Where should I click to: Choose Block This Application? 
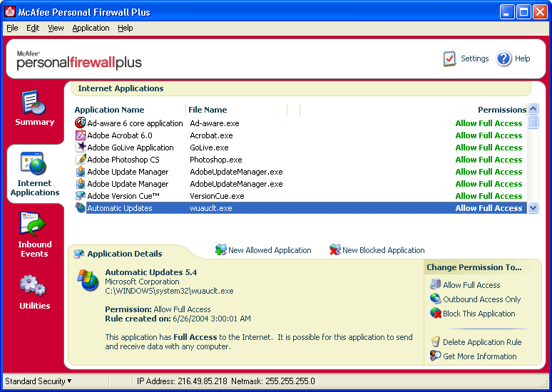[x=479, y=314]
